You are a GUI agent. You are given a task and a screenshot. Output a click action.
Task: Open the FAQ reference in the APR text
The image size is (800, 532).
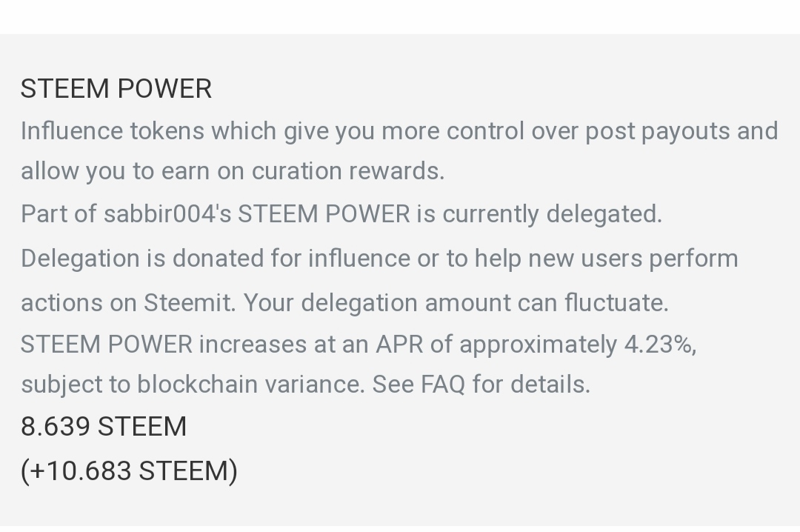pos(443,385)
